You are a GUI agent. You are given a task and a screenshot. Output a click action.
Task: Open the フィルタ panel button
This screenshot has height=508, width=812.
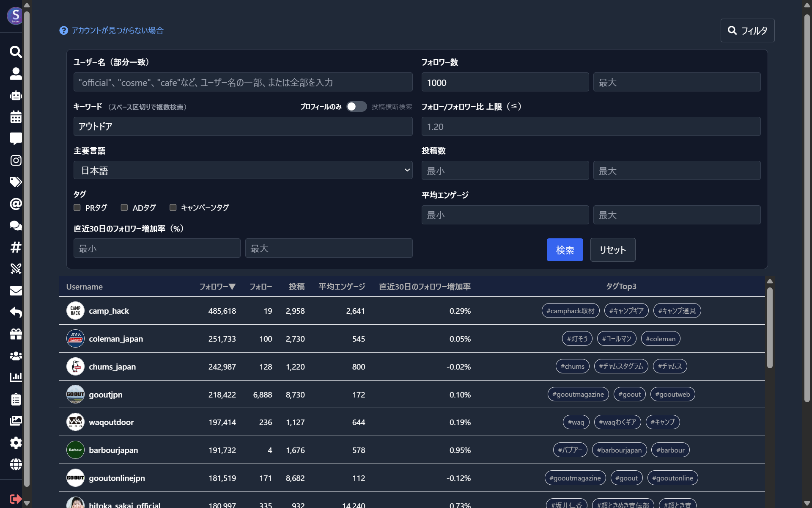click(747, 30)
